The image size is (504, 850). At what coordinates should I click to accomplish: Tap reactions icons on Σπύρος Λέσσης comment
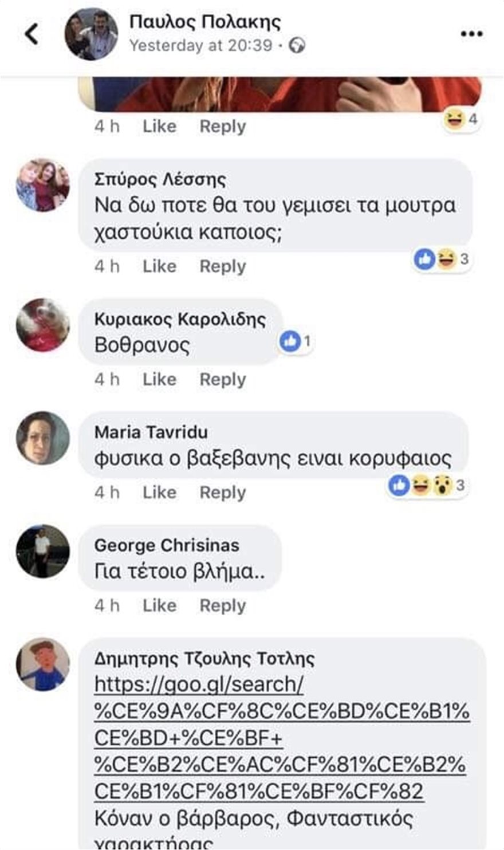tap(441, 259)
